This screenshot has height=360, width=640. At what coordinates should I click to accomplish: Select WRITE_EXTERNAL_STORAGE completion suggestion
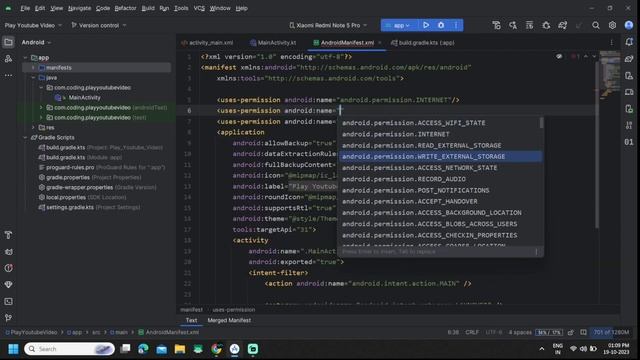[x=440, y=157]
